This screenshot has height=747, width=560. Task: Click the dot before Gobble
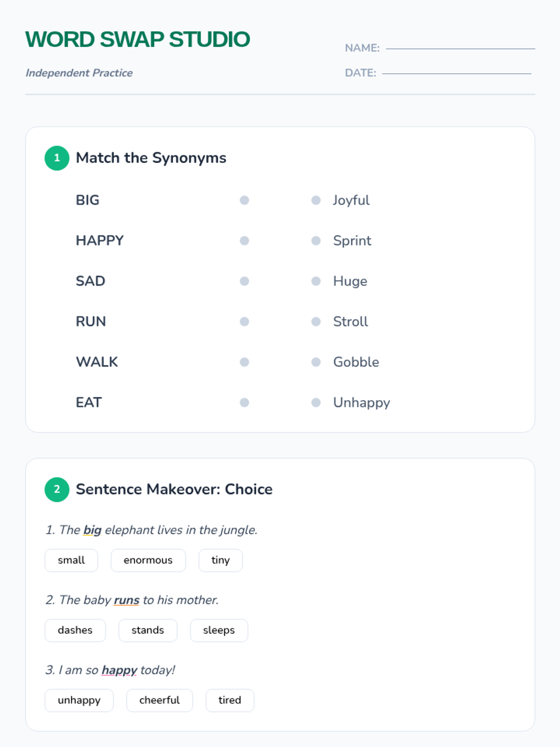316,362
